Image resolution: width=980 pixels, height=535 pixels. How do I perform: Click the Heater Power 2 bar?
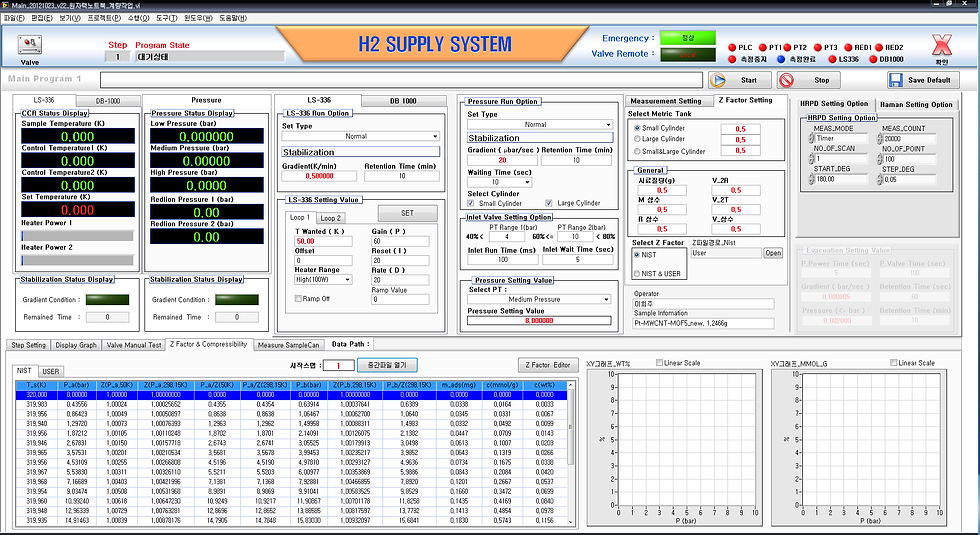tap(78, 259)
